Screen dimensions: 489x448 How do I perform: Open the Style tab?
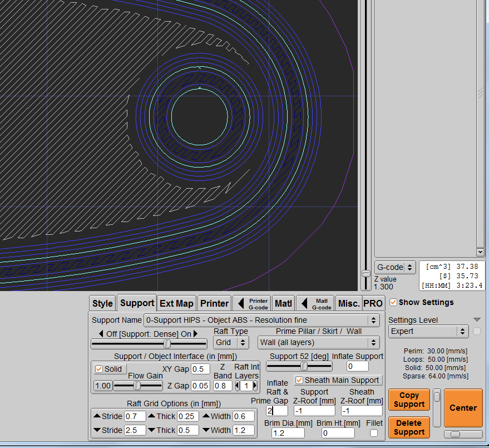(x=102, y=303)
